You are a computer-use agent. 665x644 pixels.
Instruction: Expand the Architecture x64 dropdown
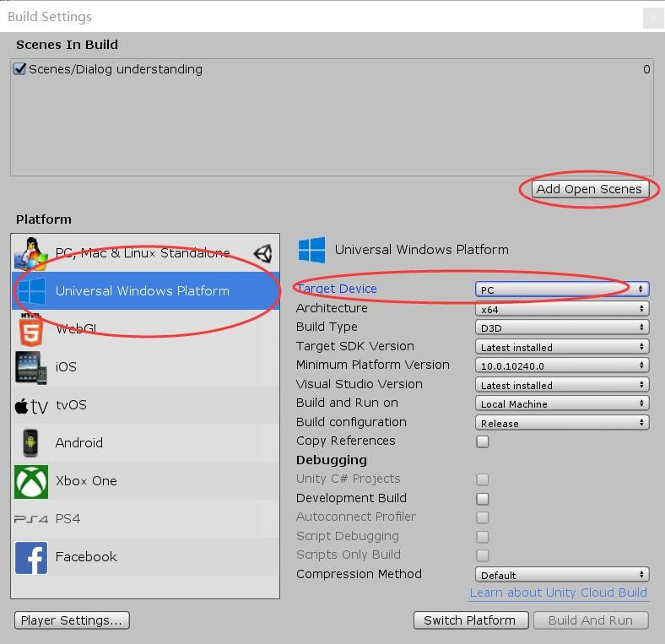[x=561, y=309]
